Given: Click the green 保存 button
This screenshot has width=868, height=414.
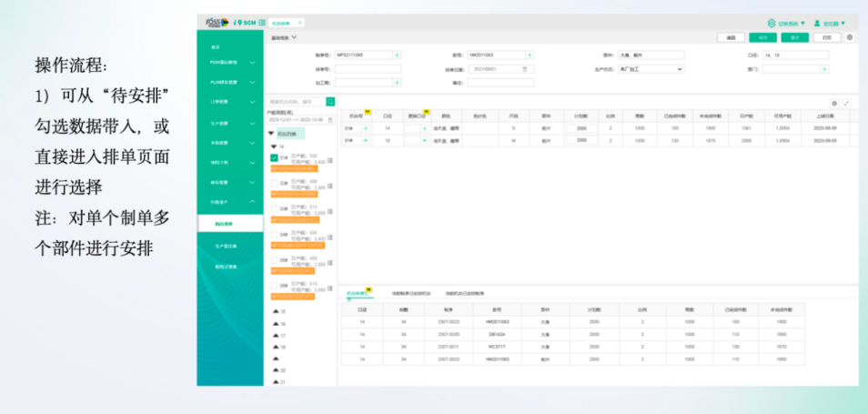Looking at the screenshot, I should point(762,37).
